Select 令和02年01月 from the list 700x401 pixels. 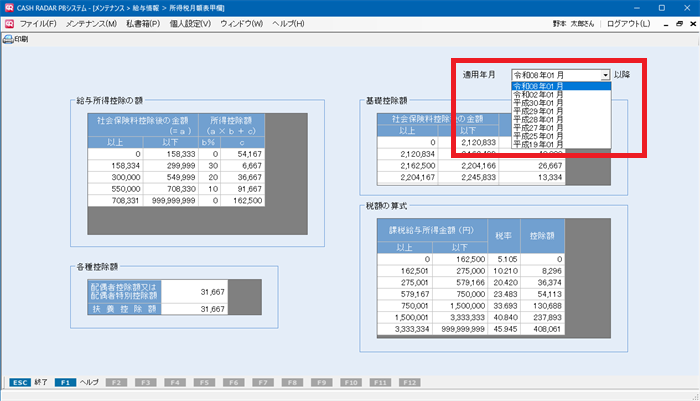click(544, 95)
